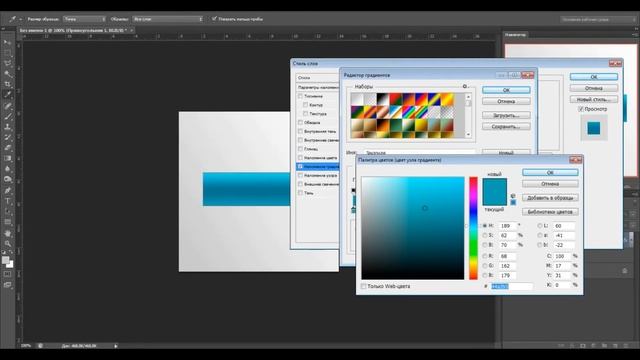Toggle the Просмотр preview checkbox

pos(580,109)
